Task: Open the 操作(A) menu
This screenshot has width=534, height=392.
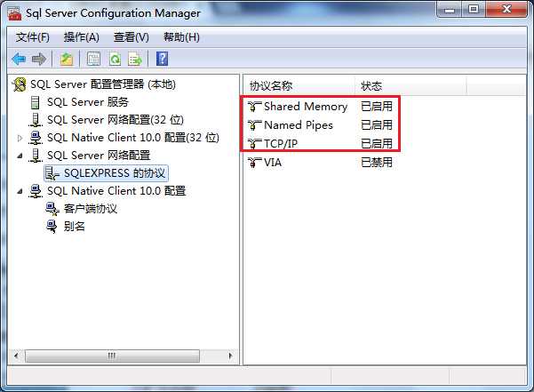Action: [x=82, y=37]
